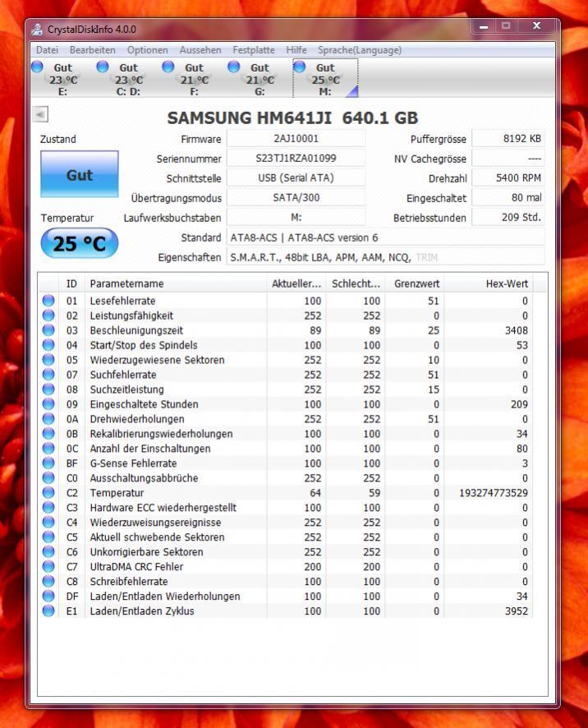Select disk M: tab at 25 °C

click(x=325, y=79)
